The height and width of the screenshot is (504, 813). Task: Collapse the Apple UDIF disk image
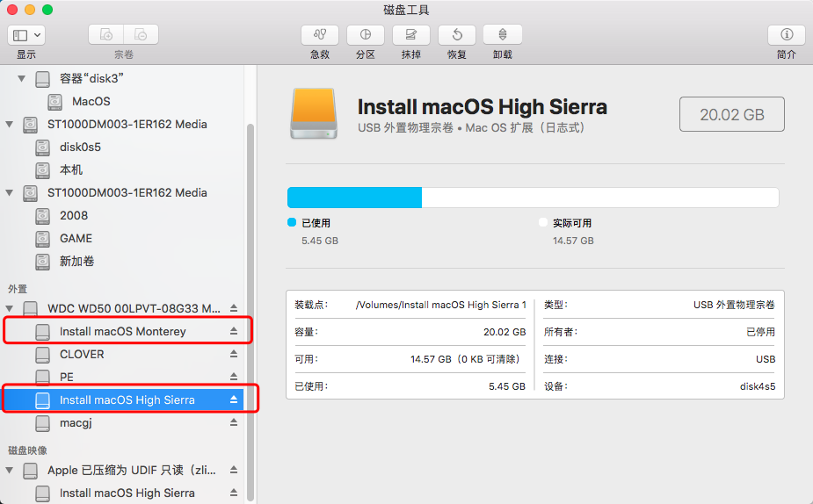(10, 470)
